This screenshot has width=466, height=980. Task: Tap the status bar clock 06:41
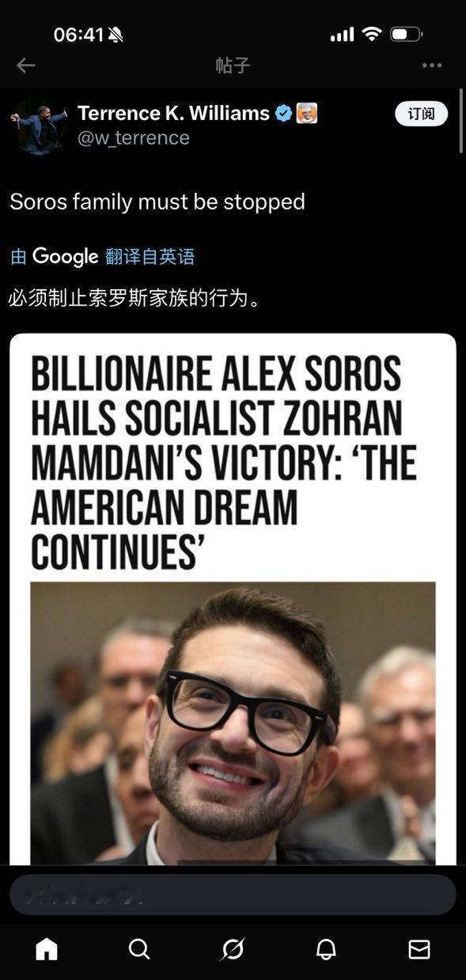tap(78, 35)
